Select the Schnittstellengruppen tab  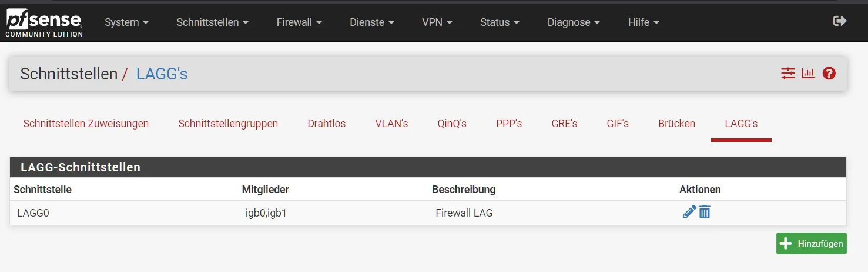[x=228, y=124]
